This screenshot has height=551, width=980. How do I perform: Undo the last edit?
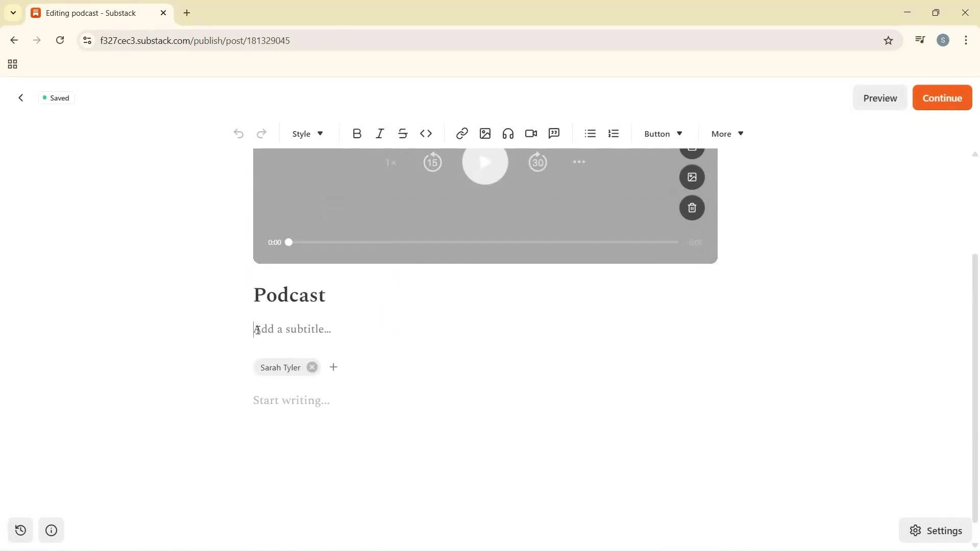point(238,133)
